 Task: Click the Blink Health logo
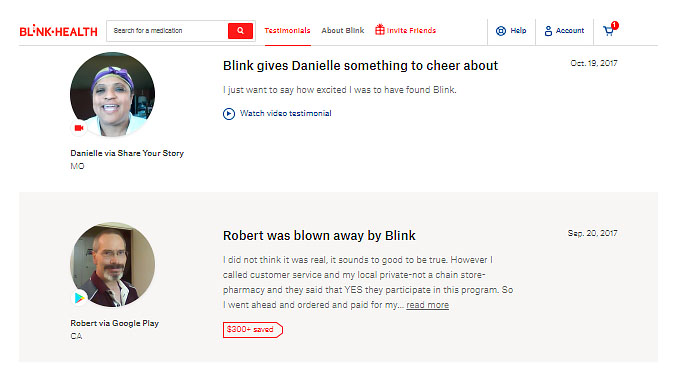tap(58, 32)
